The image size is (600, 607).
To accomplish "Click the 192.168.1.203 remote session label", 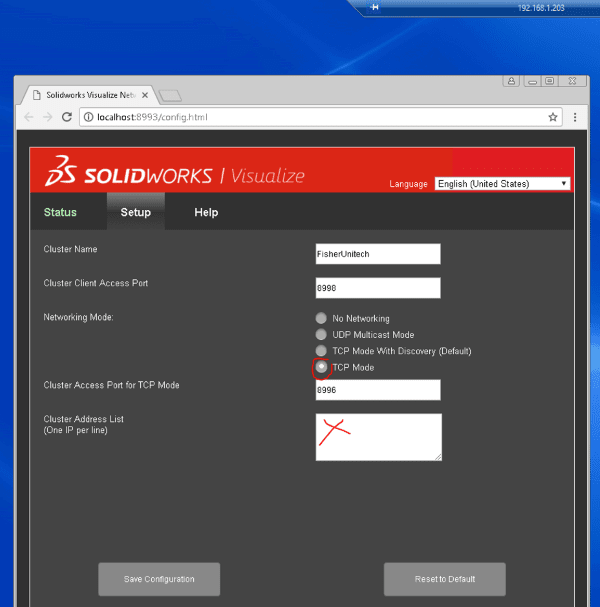I will pyautogui.click(x=541, y=8).
